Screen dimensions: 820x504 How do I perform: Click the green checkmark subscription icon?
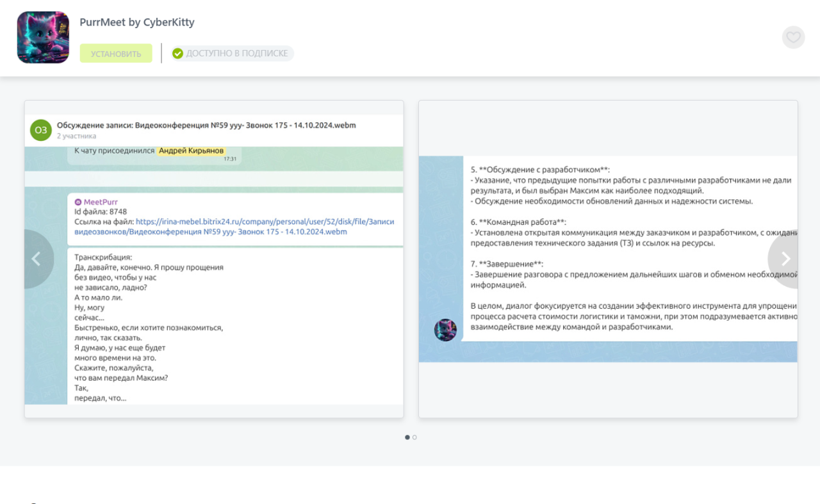(177, 53)
